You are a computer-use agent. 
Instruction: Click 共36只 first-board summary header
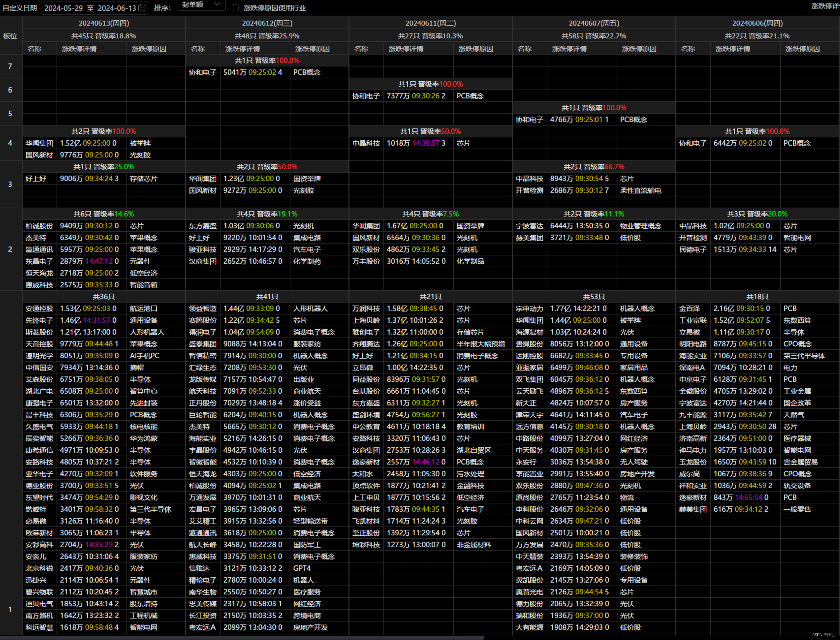coord(104,297)
